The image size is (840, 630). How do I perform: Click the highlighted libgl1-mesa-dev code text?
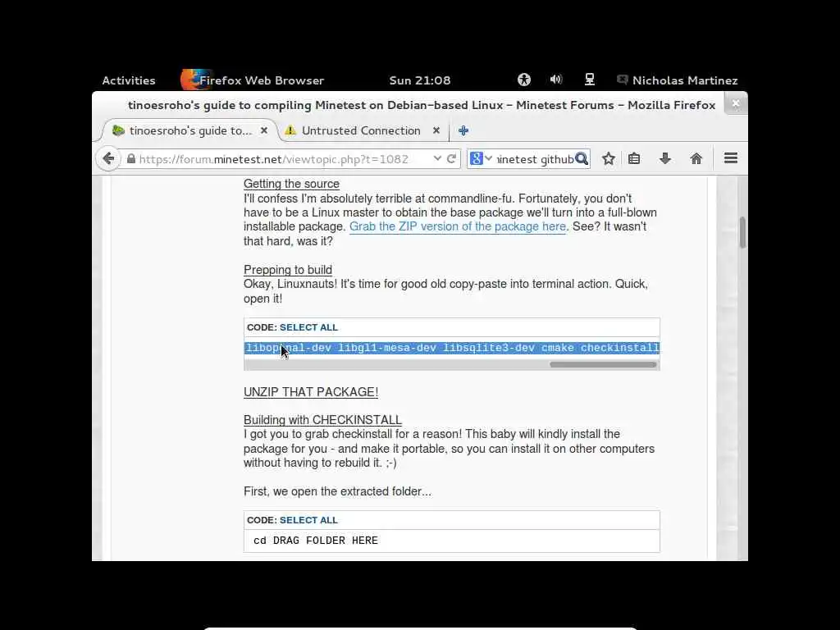click(387, 348)
